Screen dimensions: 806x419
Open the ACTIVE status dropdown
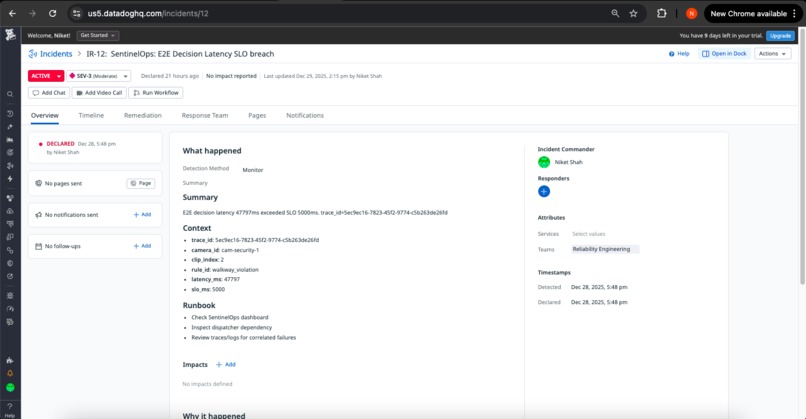click(x=46, y=76)
